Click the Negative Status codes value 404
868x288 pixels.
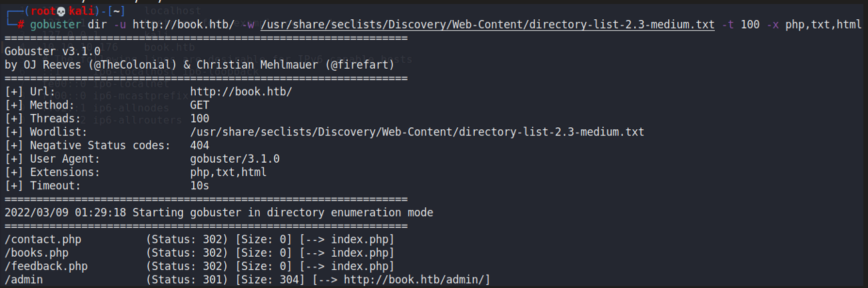point(199,145)
